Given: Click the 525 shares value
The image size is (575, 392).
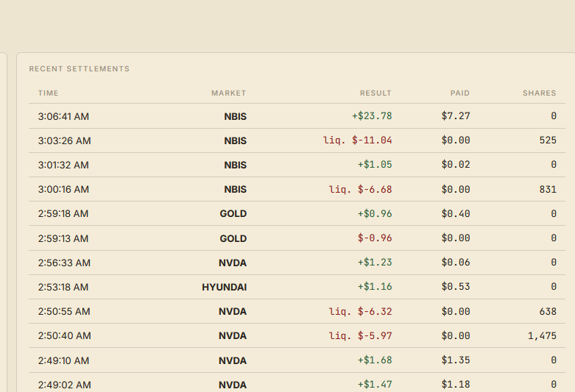Looking at the screenshot, I should pos(548,140).
